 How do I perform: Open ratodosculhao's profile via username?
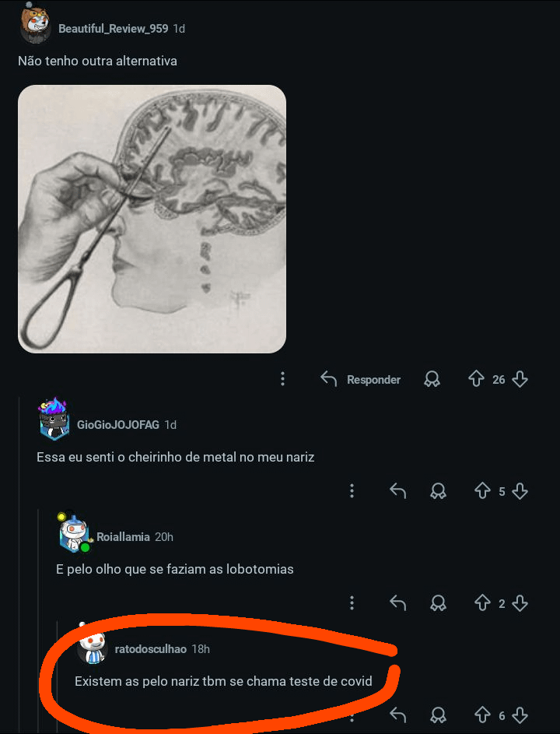(151, 649)
